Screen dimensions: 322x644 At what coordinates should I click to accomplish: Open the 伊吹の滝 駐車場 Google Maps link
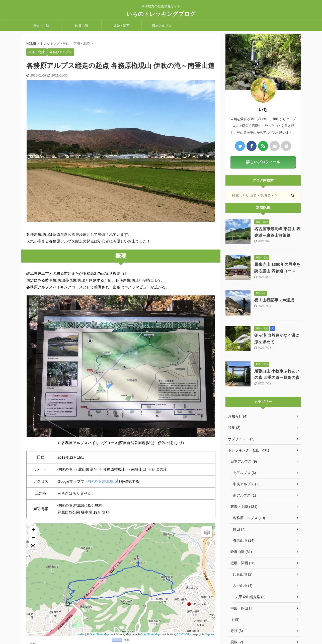click(x=100, y=481)
